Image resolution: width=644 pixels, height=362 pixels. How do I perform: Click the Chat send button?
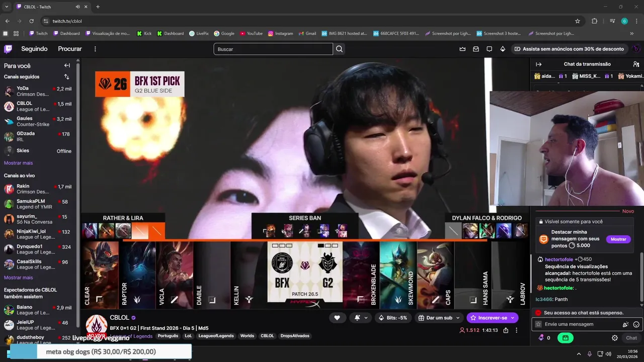click(x=631, y=338)
